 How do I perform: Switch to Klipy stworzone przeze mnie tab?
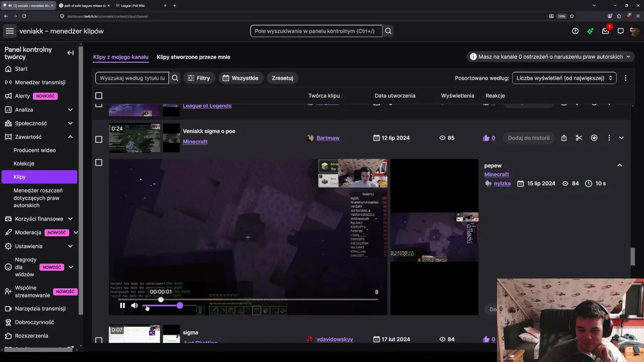193,57
